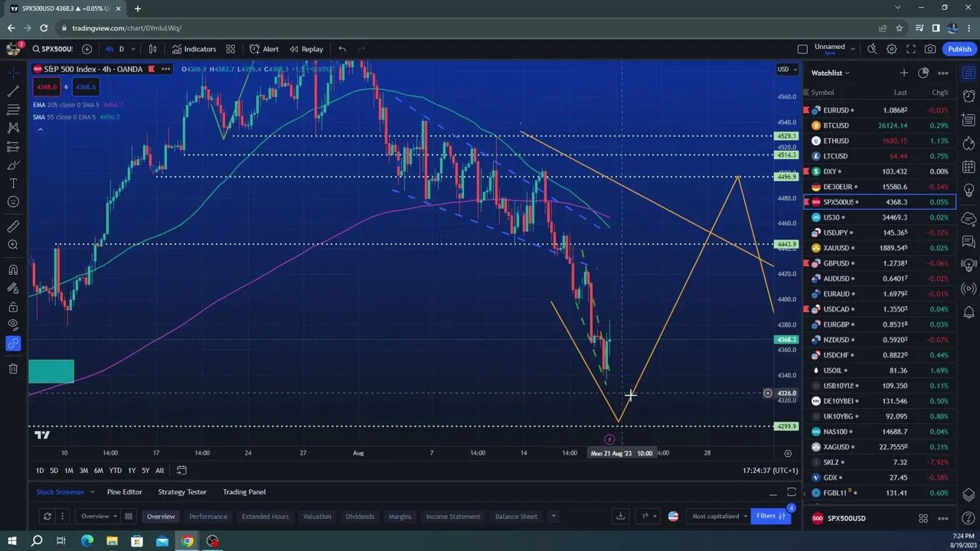Screen dimensions: 980x551
Task: Select the trend line drawing tool
Action: pos(13,91)
